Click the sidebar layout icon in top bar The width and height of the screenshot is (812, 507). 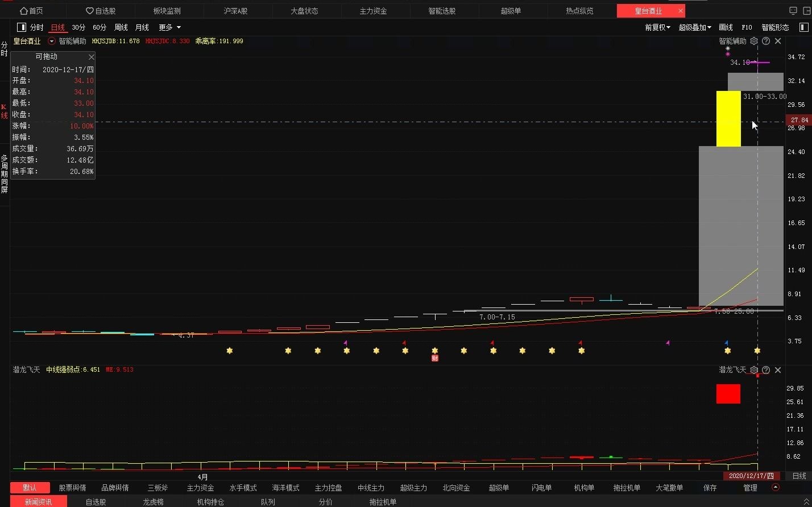[806, 11]
